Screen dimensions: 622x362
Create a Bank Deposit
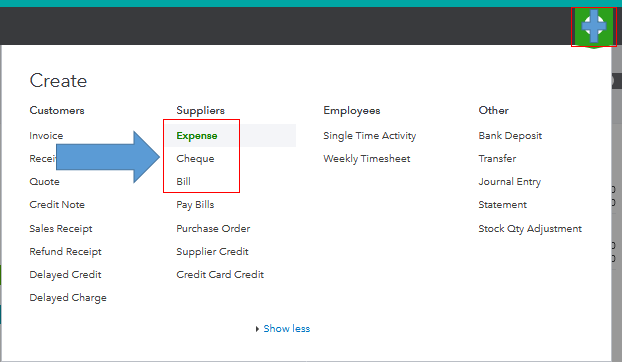(510, 136)
